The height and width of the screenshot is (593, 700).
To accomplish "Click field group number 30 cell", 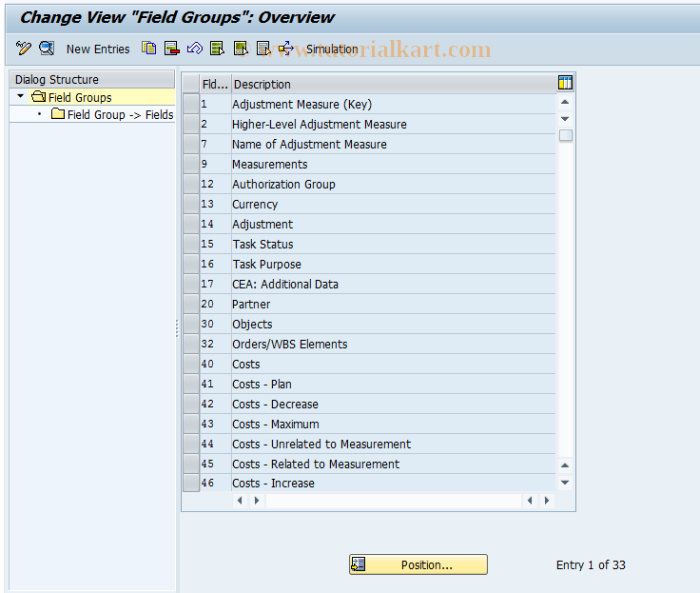I will [x=215, y=324].
